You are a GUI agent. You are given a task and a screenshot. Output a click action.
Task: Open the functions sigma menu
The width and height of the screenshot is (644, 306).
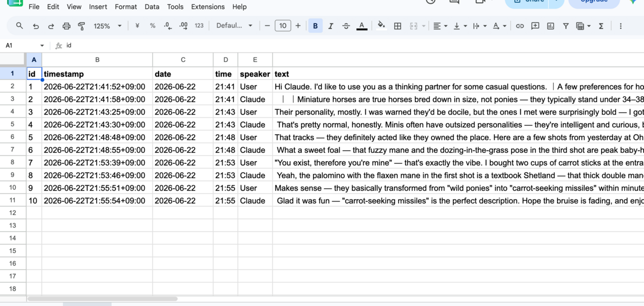601,26
